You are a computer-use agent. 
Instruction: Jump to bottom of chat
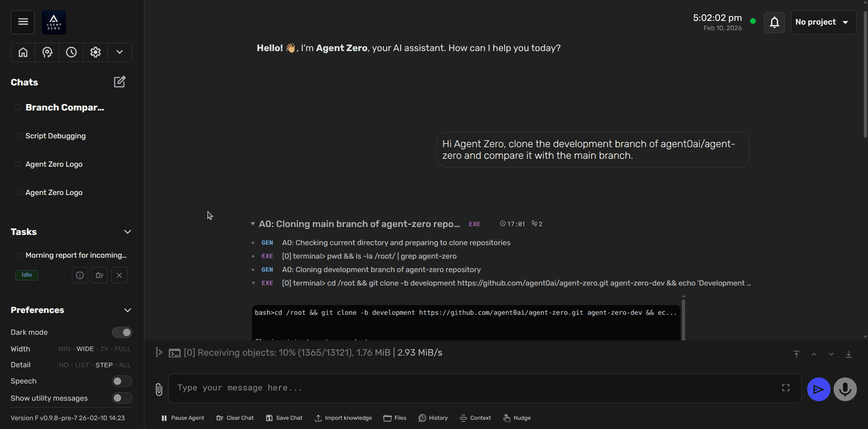click(x=849, y=354)
